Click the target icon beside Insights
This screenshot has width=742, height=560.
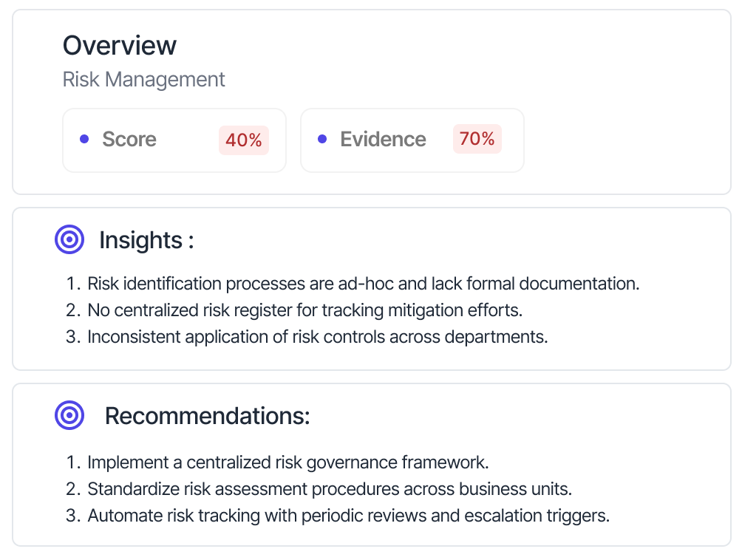point(69,239)
